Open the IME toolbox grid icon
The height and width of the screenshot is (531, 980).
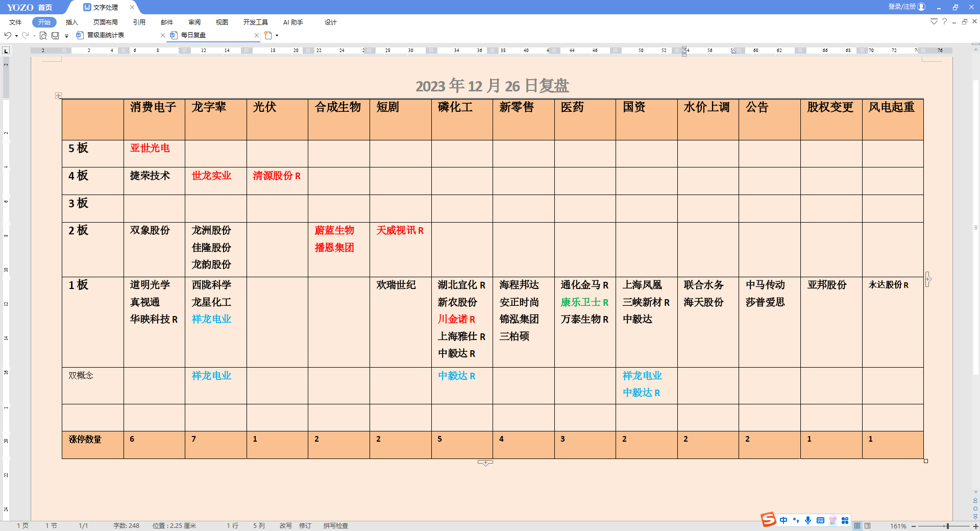tap(845, 520)
